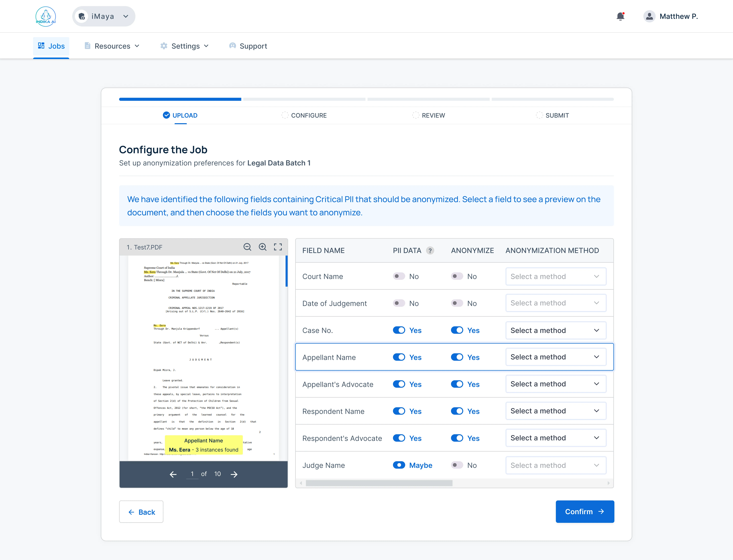The width and height of the screenshot is (733, 560).
Task: Click the Indika AI logo
Action: (x=46, y=16)
